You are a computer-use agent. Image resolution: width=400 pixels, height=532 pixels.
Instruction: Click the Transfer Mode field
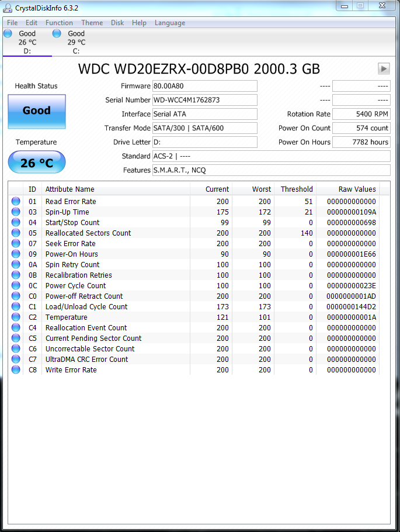[205, 128]
